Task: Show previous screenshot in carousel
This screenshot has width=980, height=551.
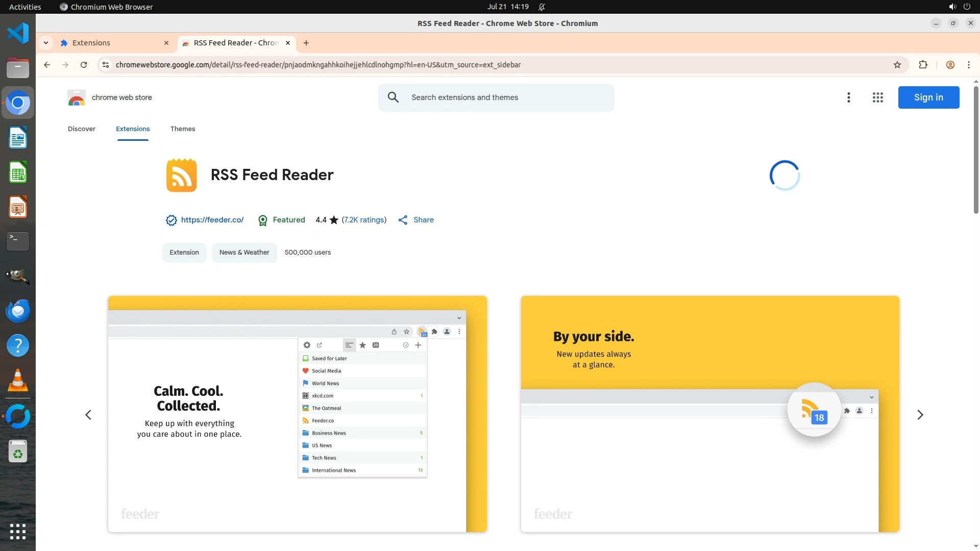Action: [88, 415]
